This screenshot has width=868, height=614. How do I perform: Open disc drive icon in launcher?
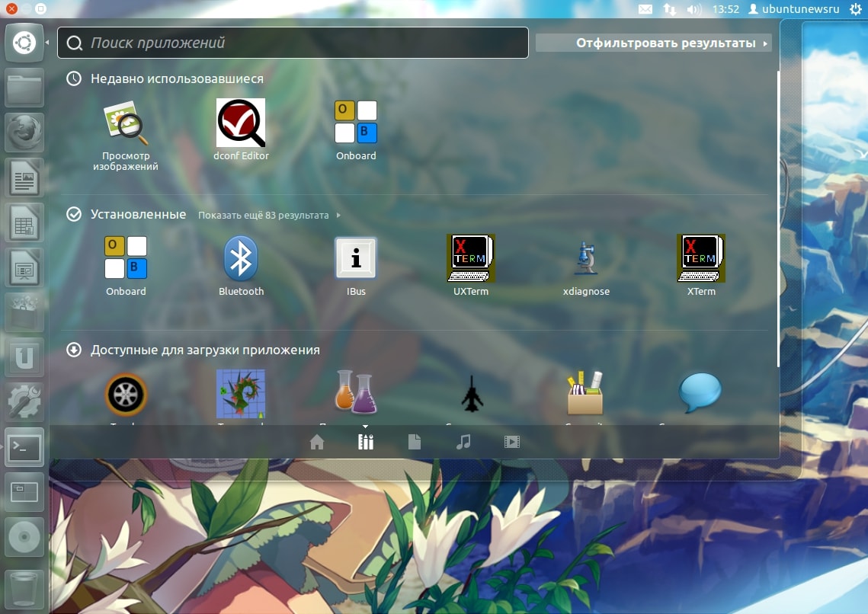24,537
